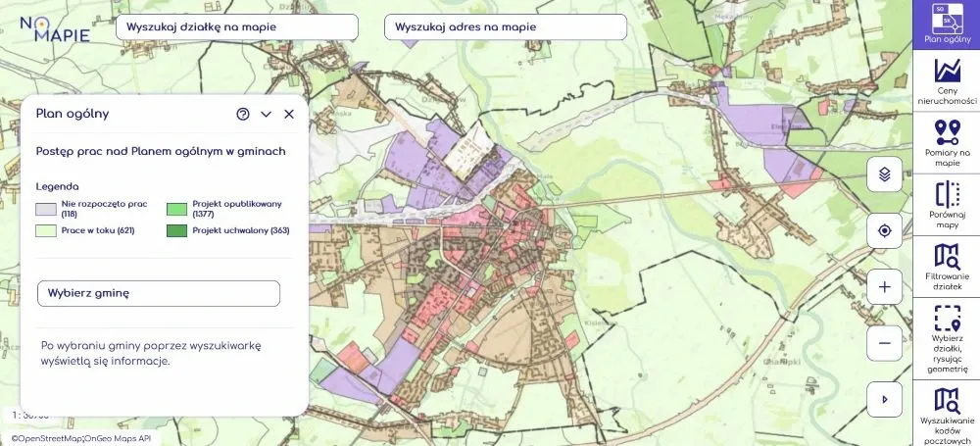This screenshot has height=446, width=980.
Task: Focus the Wyszukaj adres na mapie field
Action: pos(505,26)
